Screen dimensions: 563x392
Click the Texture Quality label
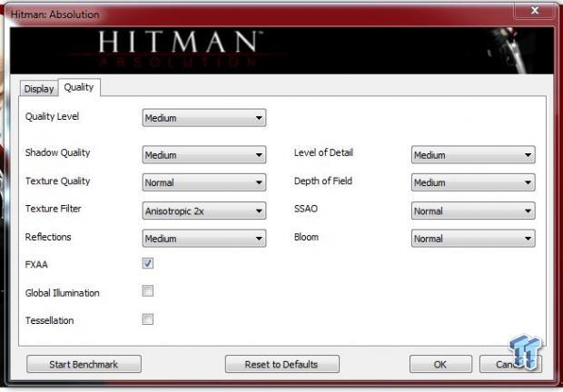coord(57,181)
